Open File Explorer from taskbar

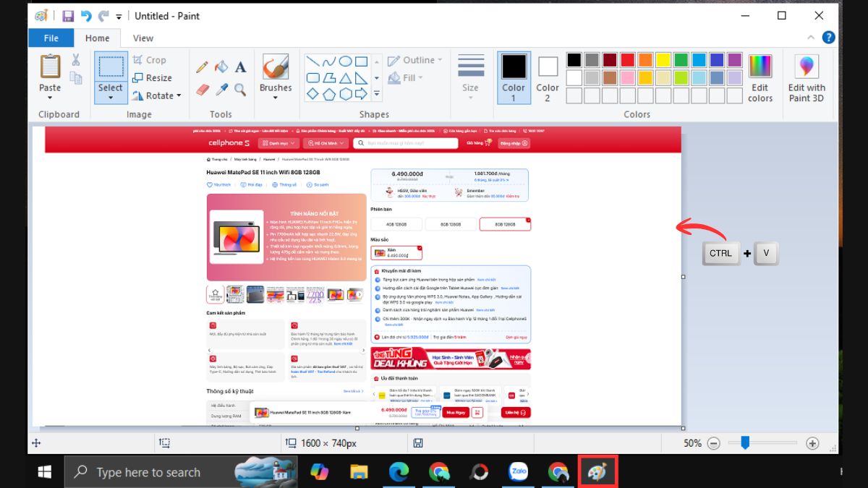pyautogui.click(x=359, y=472)
